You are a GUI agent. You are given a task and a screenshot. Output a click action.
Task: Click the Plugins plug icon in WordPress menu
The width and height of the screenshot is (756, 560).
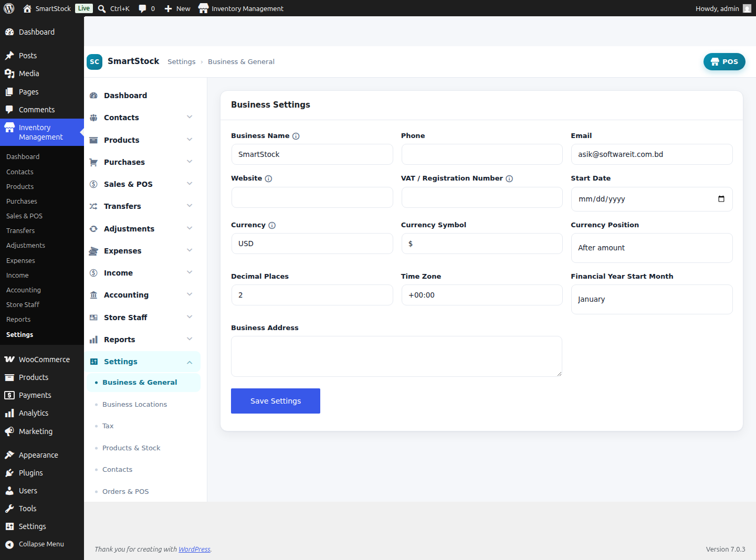coord(9,473)
